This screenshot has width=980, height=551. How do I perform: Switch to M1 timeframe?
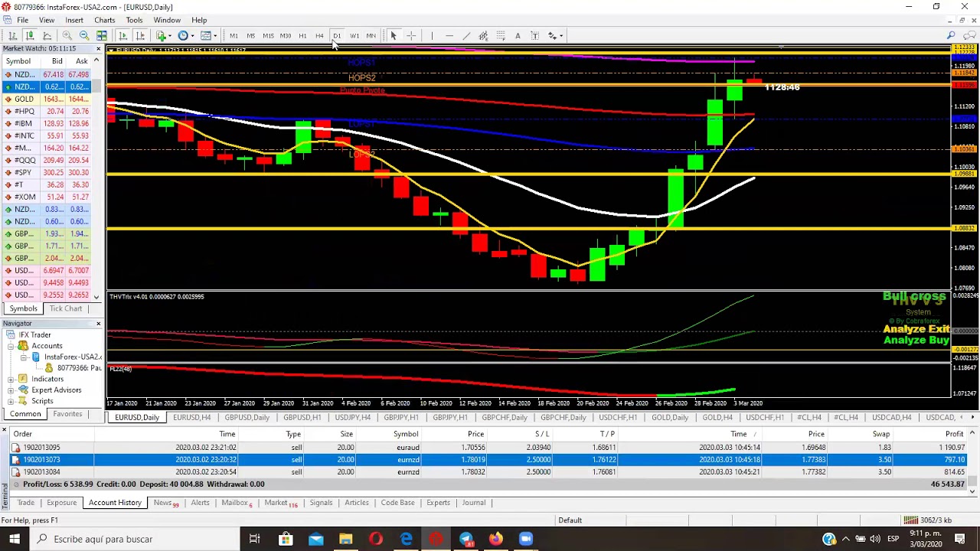point(234,35)
